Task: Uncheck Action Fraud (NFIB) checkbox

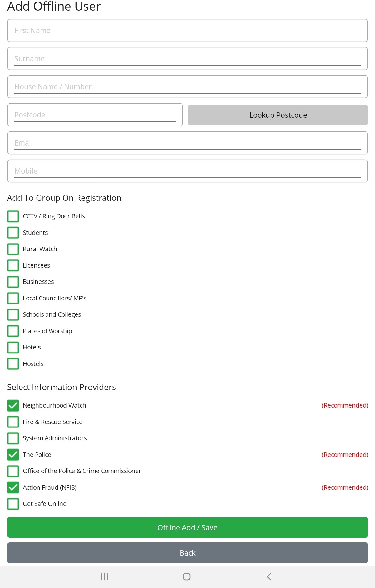Action: pyautogui.click(x=13, y=487)
